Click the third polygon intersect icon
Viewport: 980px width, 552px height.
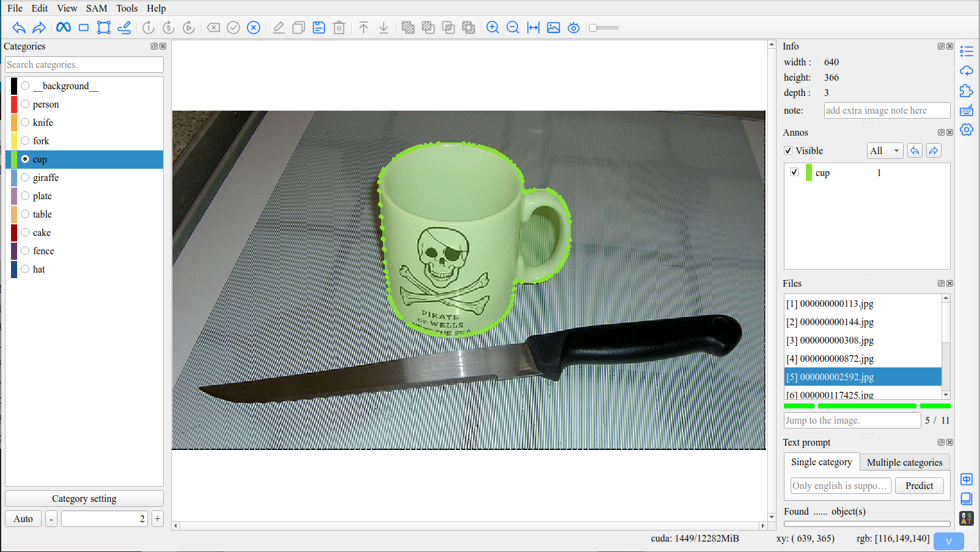click(448, 28)
